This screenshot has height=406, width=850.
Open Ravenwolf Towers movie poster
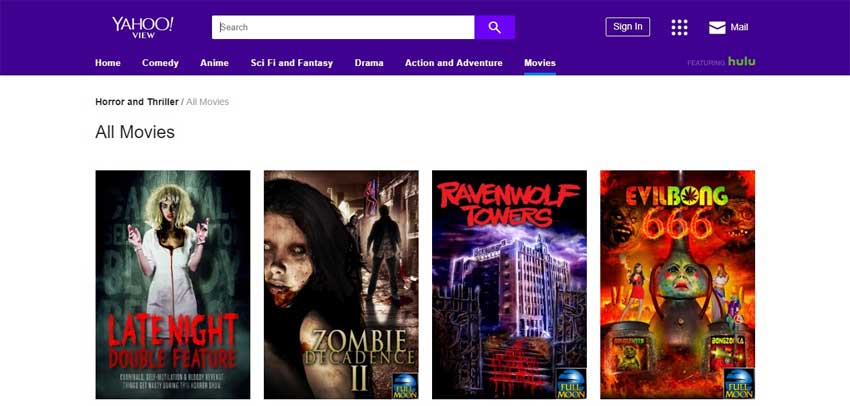tap(510, 285)
